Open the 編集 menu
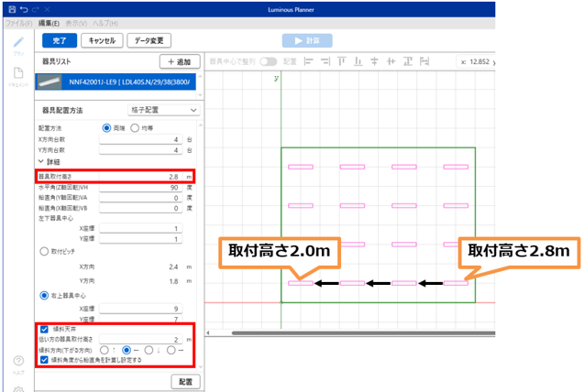The width and height of the screenshot is (584, 392). pyautogui.click(x=50, y=22)
